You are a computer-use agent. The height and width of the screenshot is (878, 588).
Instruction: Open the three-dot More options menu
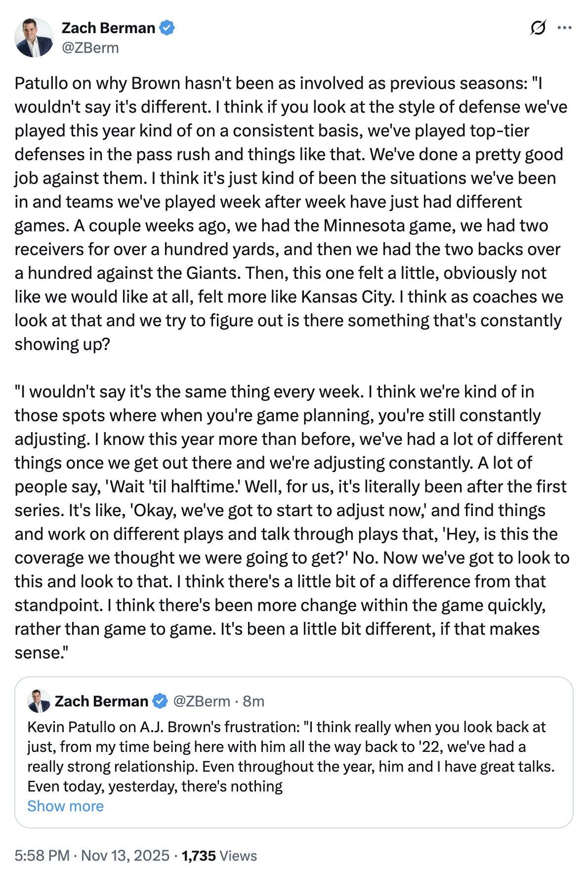click(564, 28)
